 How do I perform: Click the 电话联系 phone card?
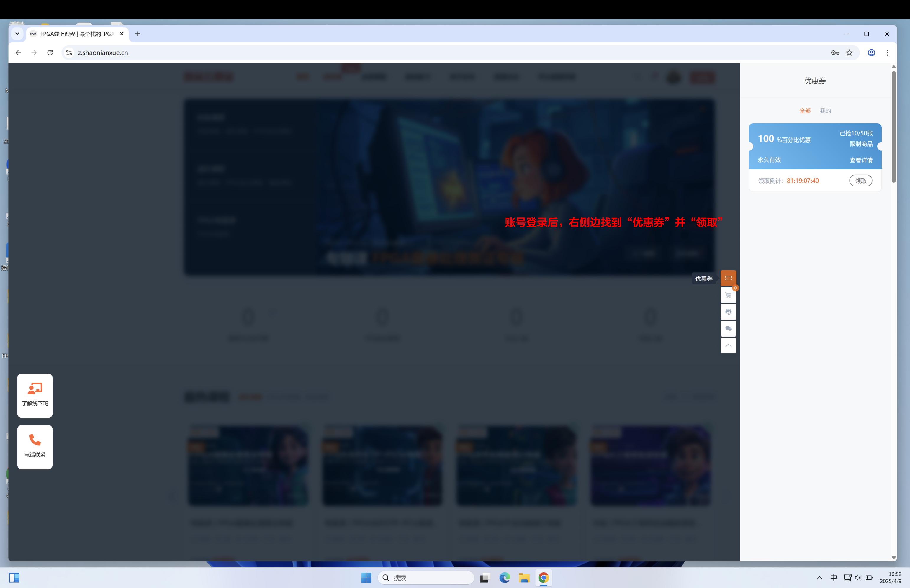(x=35, y=447)
